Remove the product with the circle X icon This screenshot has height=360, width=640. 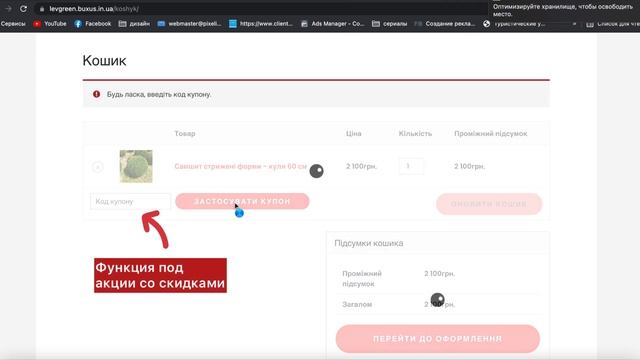pos(98,167)
